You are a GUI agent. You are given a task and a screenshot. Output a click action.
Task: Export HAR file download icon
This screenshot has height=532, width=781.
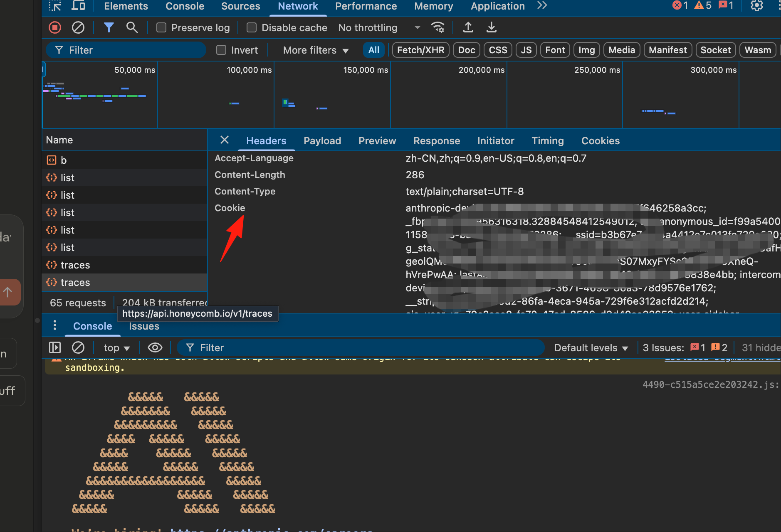coord(491,27)
